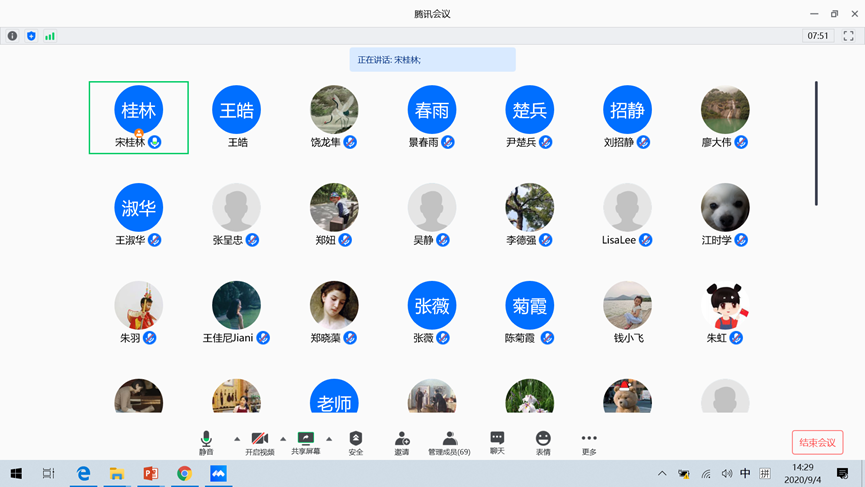Screen dimensions: 865x487
Task: Enter full screen mode icon
Action: pos(848,36)
